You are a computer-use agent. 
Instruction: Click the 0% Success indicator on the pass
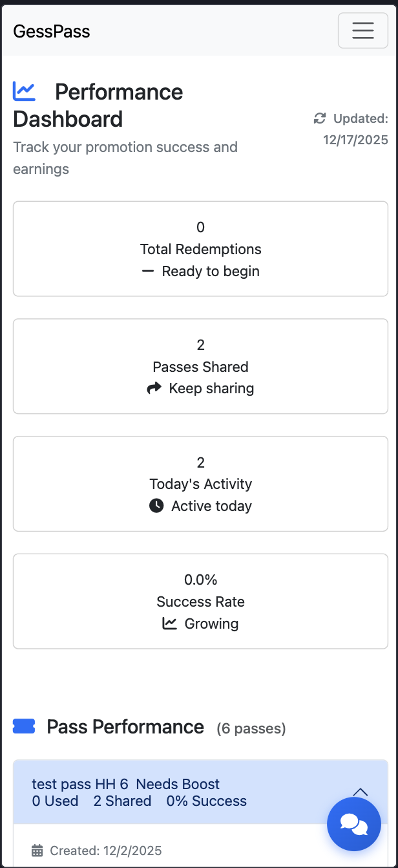(206, 801)
